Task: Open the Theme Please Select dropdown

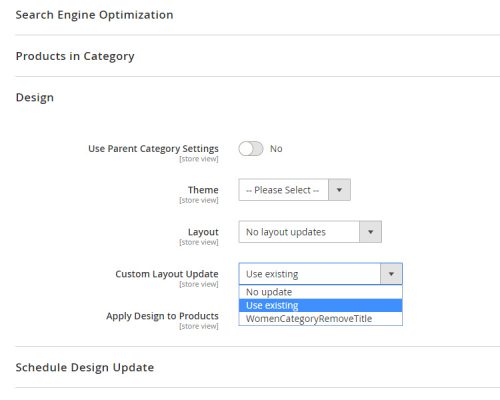Action: point(294,190)
